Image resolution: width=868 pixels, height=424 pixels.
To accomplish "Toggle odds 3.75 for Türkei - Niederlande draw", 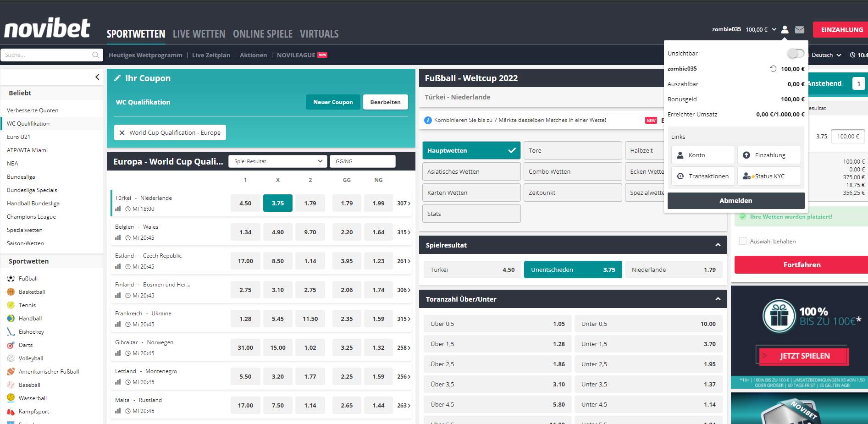I will click(277, 203).
